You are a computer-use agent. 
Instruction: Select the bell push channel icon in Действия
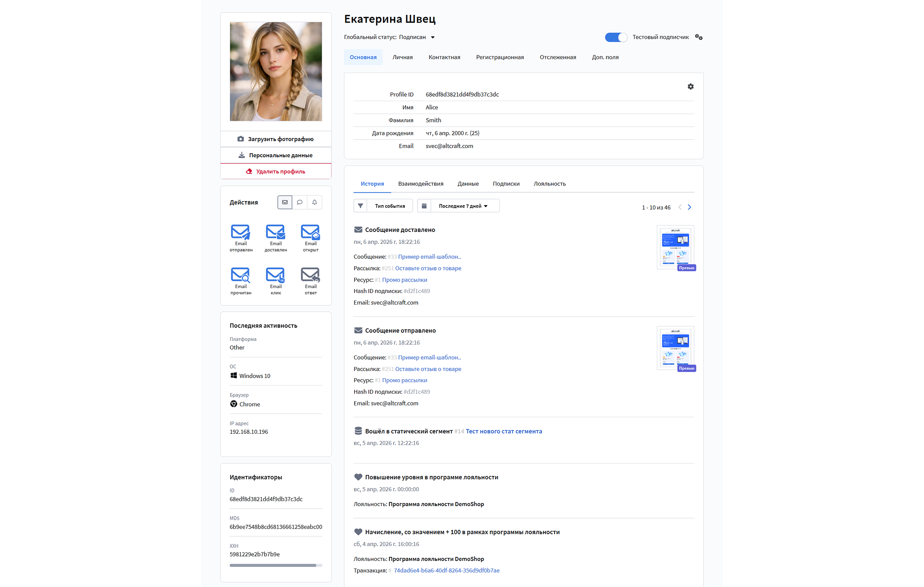(314, 202)
